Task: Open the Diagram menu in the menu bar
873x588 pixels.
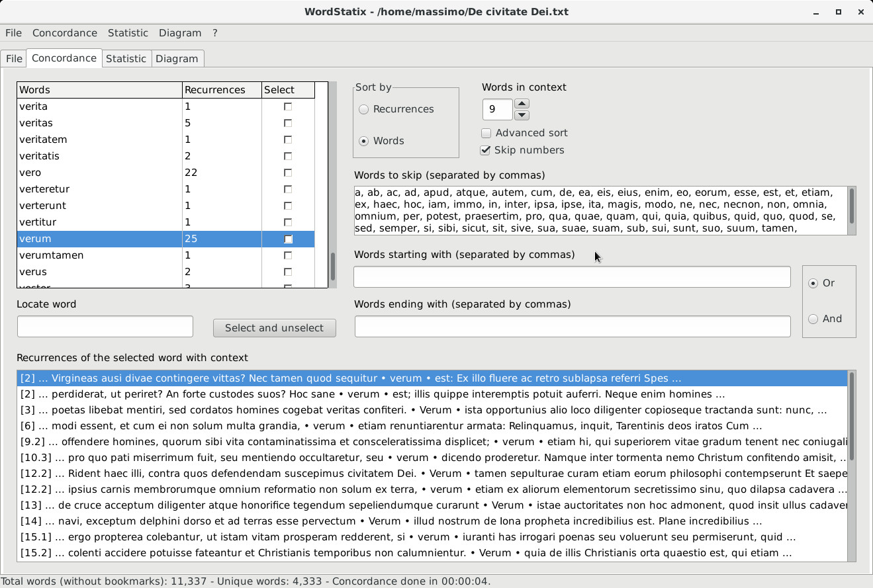Action: (x=180, y=33)
